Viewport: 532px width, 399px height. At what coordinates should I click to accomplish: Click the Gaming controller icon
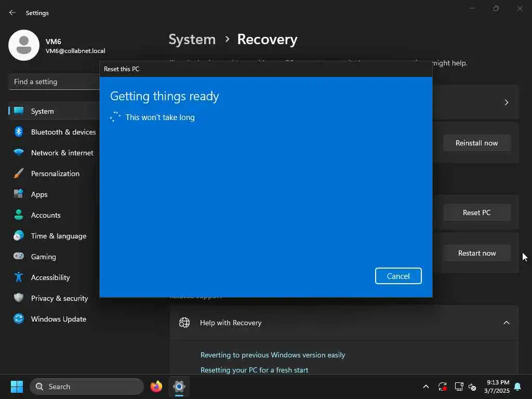point(19,256)
